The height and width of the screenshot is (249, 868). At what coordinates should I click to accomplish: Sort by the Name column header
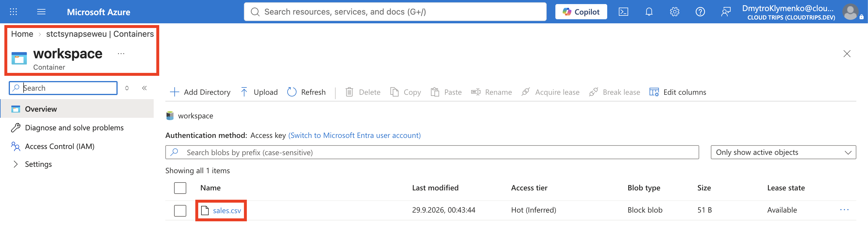pyautogui.click(x=210, y=188)
